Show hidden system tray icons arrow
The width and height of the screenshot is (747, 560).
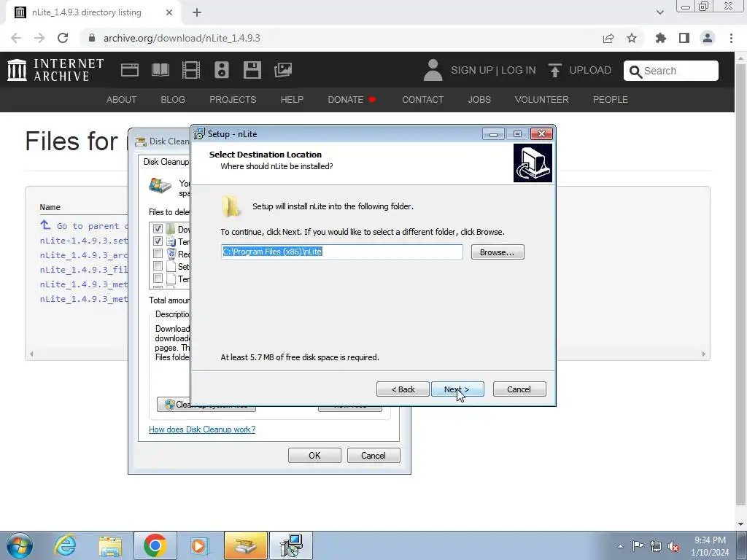tap(620, 546)
